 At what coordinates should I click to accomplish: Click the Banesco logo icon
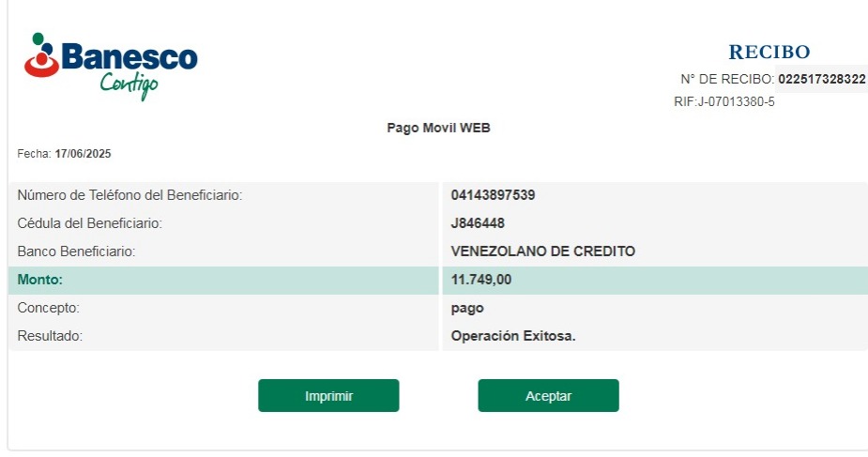(x=41, y=56)
